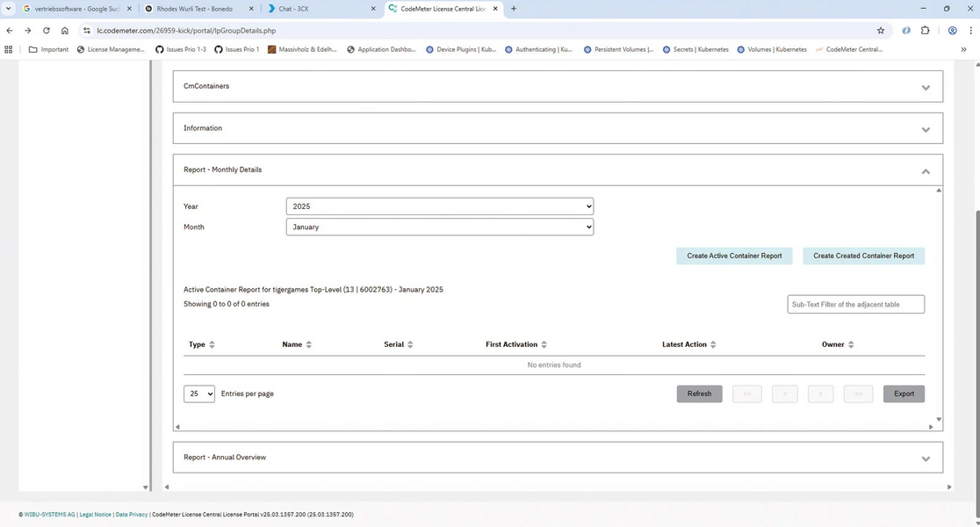Open the Month dropdown showing January
The image size is (980, 527).
pos(439,227)
